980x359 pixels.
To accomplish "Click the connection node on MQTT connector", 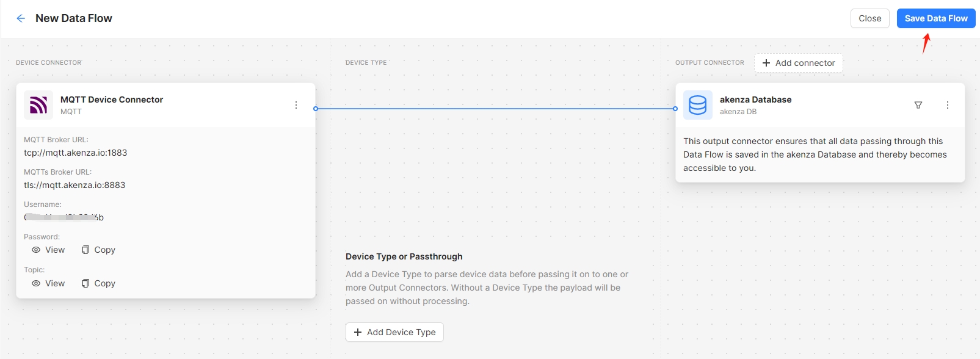I will (x=316, y=109).
